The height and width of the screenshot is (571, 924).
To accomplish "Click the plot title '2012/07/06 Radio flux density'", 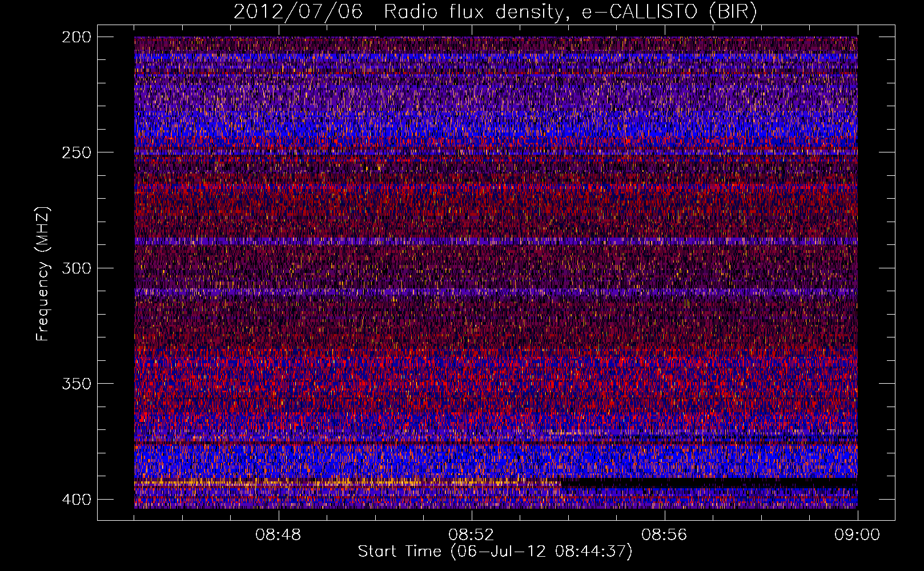I will (495, 11).
